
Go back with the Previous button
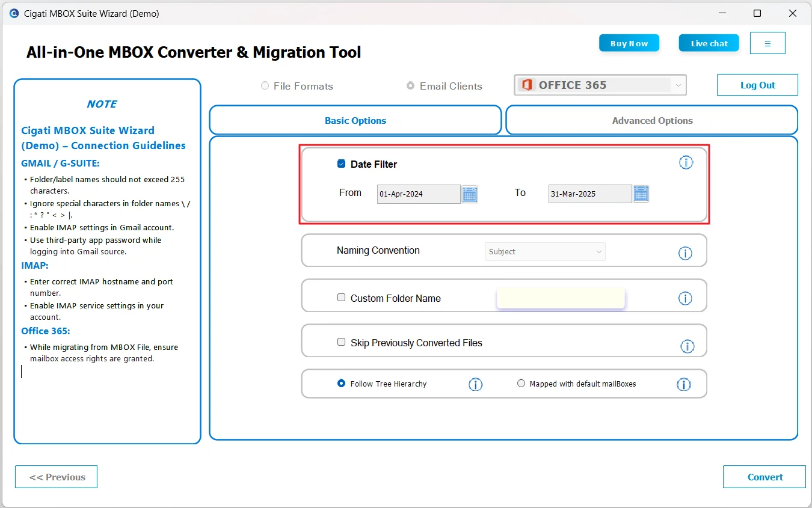pyautogui.click(x=57, y=477)
